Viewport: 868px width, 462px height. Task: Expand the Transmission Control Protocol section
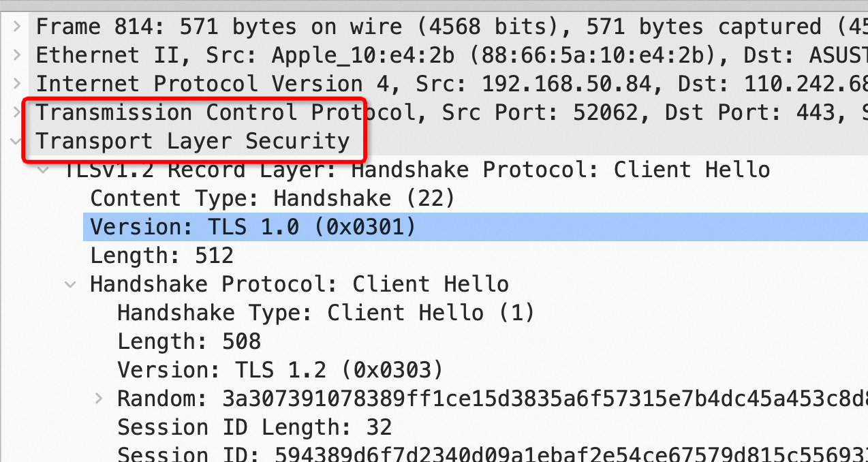click(17, 112)
